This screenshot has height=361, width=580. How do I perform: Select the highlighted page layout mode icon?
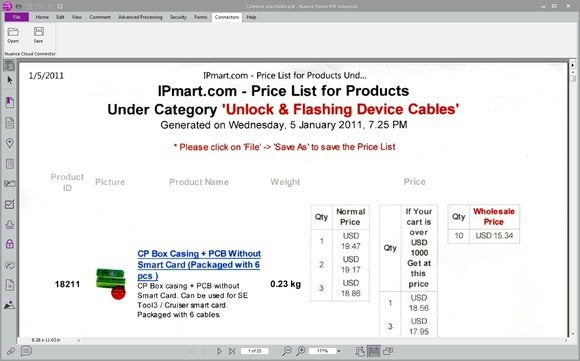pyautogui.click(x=374, y=351)
